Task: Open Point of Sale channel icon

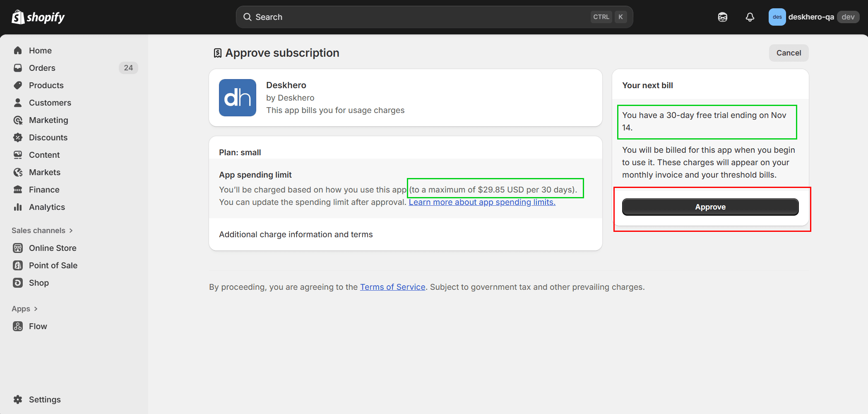Action: [x=18, y=265]
